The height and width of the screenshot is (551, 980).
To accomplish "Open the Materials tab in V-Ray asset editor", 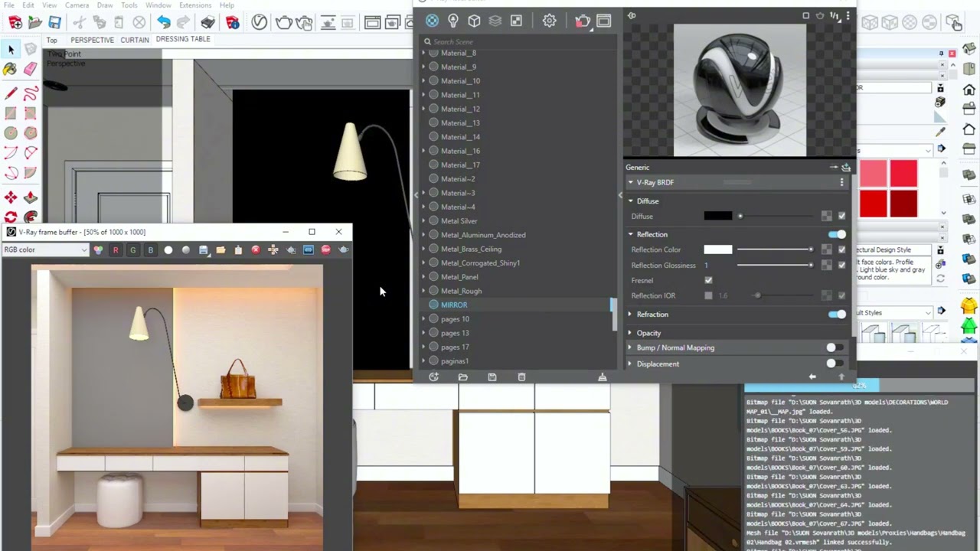I will click(433, 21).
